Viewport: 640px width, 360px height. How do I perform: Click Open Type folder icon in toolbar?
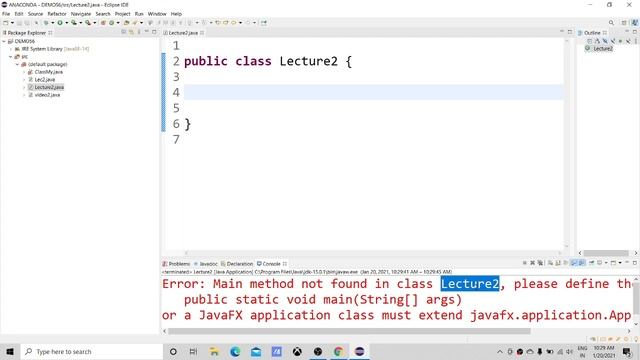[127, 23]
